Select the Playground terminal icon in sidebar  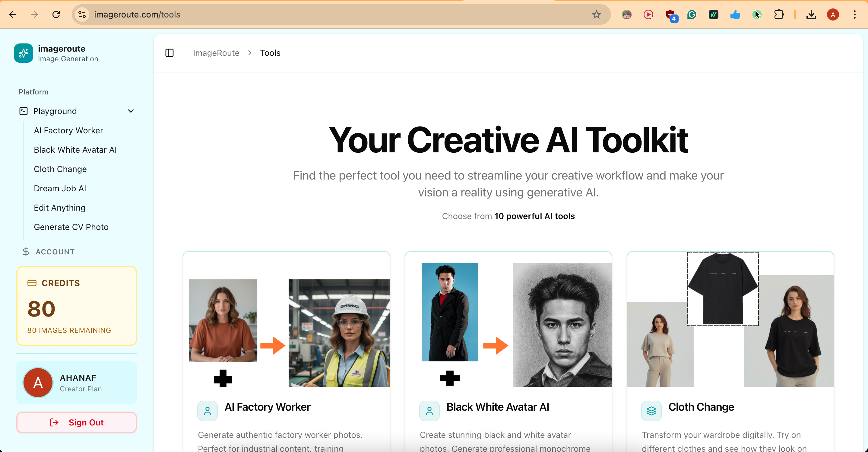[23, 111]
